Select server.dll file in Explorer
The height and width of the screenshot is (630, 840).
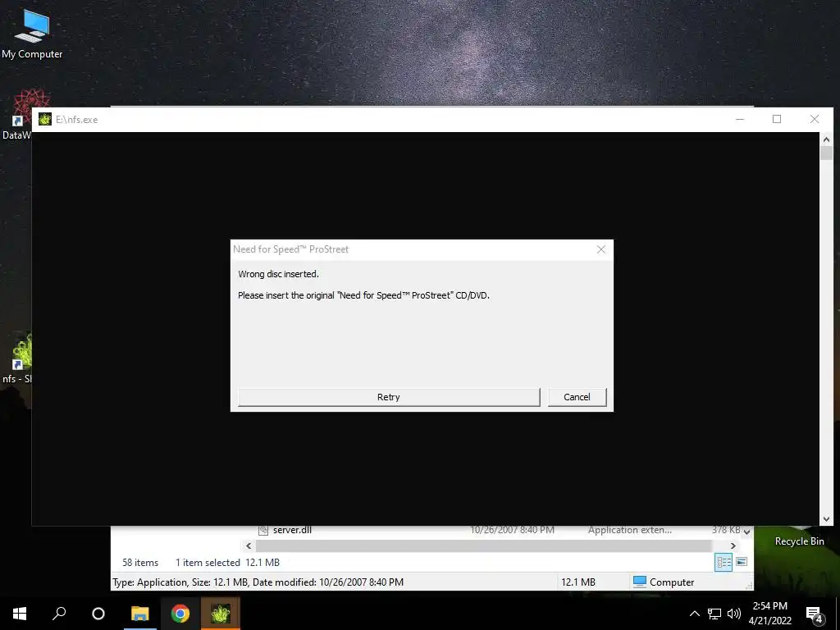(292, 531)
